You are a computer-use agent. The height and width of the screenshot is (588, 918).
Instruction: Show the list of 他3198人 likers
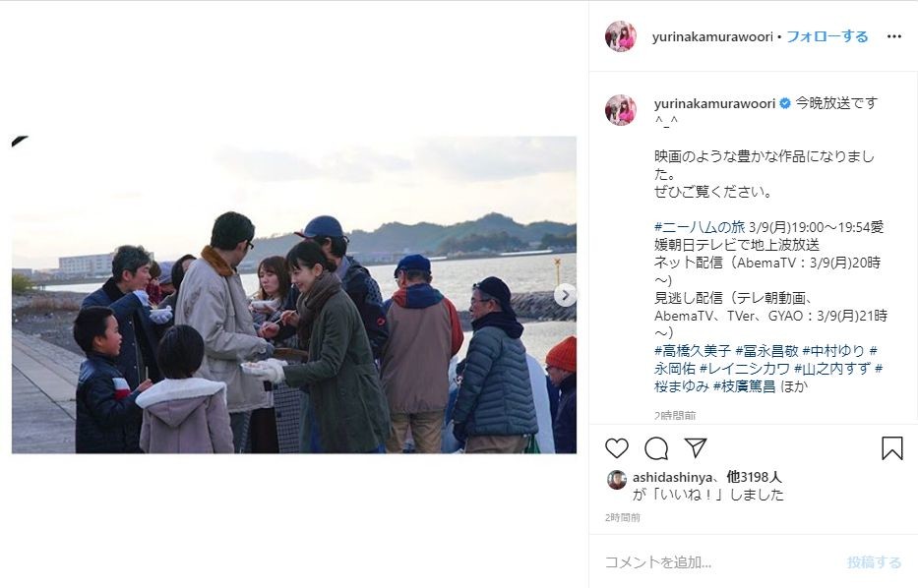[x=754, y=477]
